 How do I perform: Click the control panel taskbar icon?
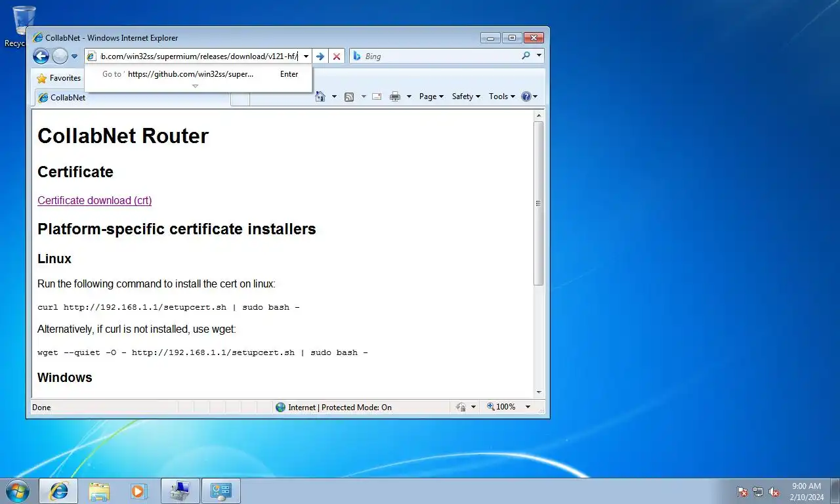click(x=220, y=491)
